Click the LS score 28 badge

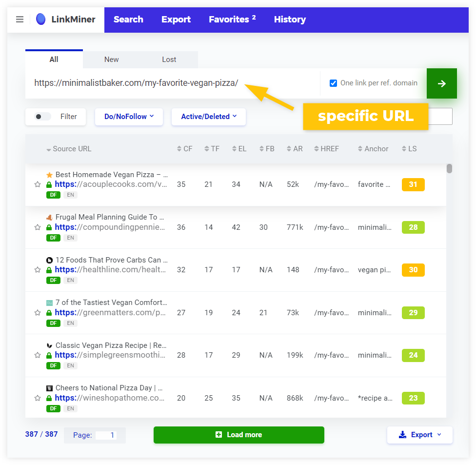tap(413, 227)
